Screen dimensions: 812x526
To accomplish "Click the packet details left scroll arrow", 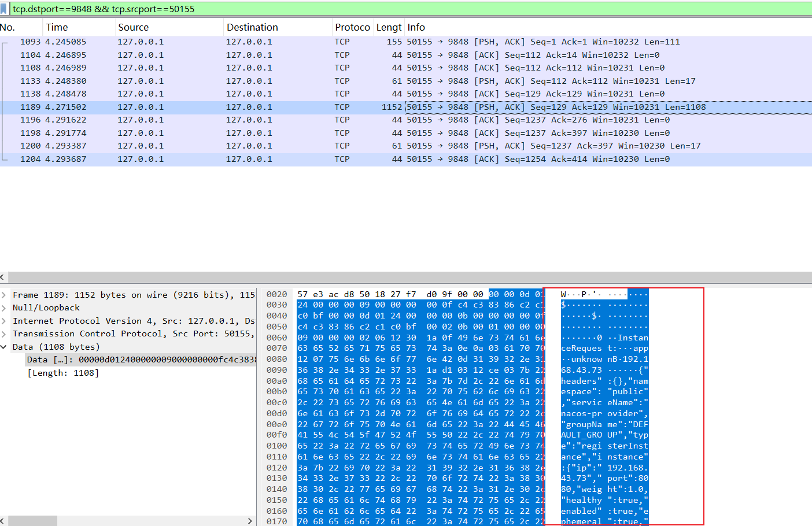I will [x=3, y=521].
